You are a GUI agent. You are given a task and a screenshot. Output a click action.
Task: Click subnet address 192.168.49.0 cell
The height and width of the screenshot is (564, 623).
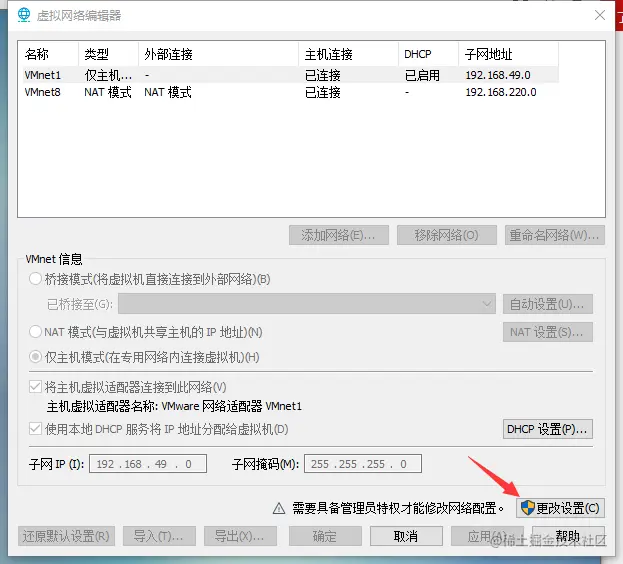[x=498, y=75]
